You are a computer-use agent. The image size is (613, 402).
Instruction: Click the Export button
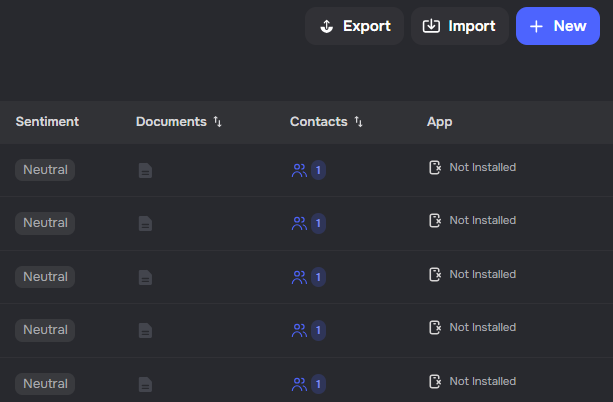[354, 26]
